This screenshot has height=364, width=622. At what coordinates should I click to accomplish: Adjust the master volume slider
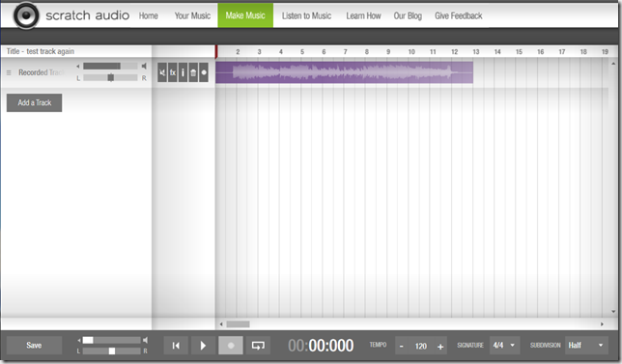tap(111, 340)
